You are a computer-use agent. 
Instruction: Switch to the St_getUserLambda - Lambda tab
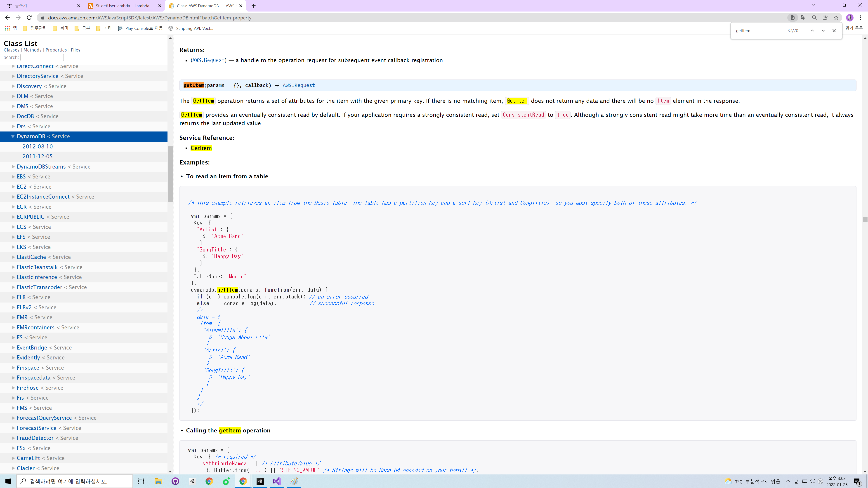[122, 6]
